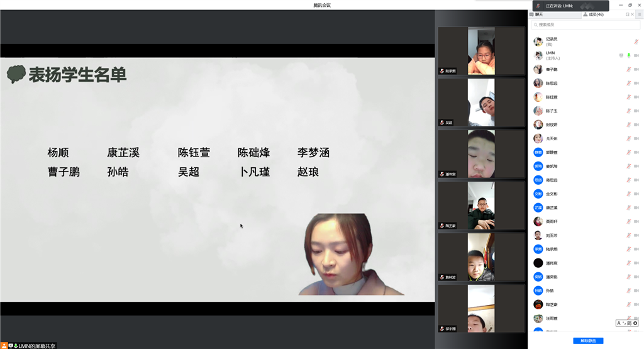644x349 pixels.
Task: Toggle LMN host's green microphone icon
Action: [x=628, y=55]
